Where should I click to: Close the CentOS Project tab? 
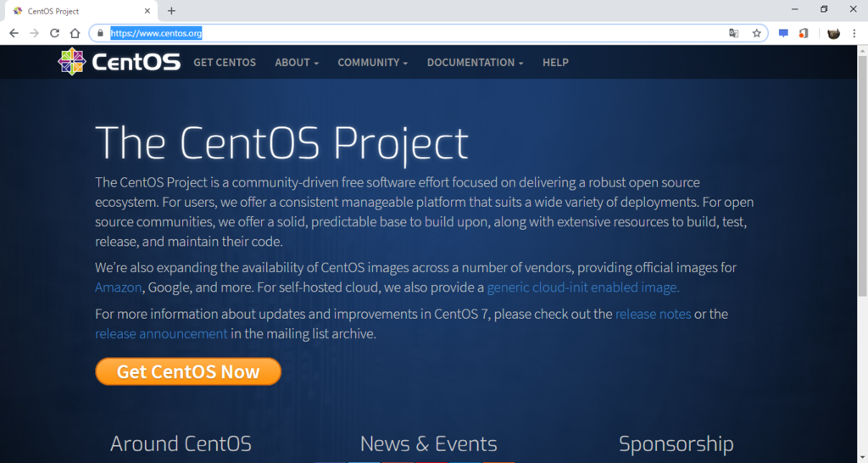147,10
